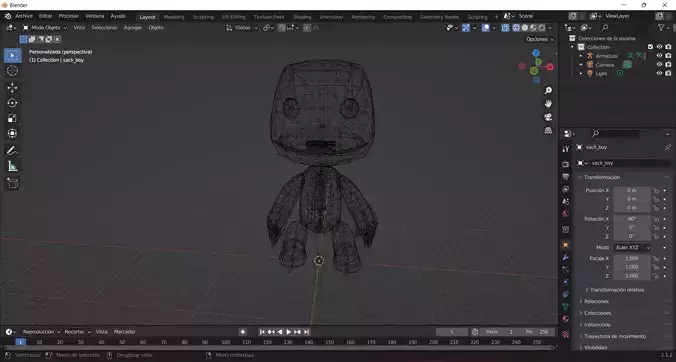676x362 pixels.
Task: Open the Ventana menu
Action: coord(94,16)
